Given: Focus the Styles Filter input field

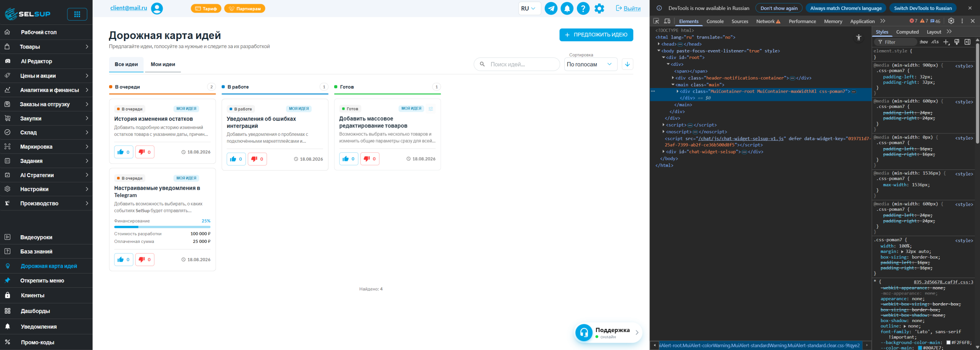Looking at the screenshot, I should point(895,42).
